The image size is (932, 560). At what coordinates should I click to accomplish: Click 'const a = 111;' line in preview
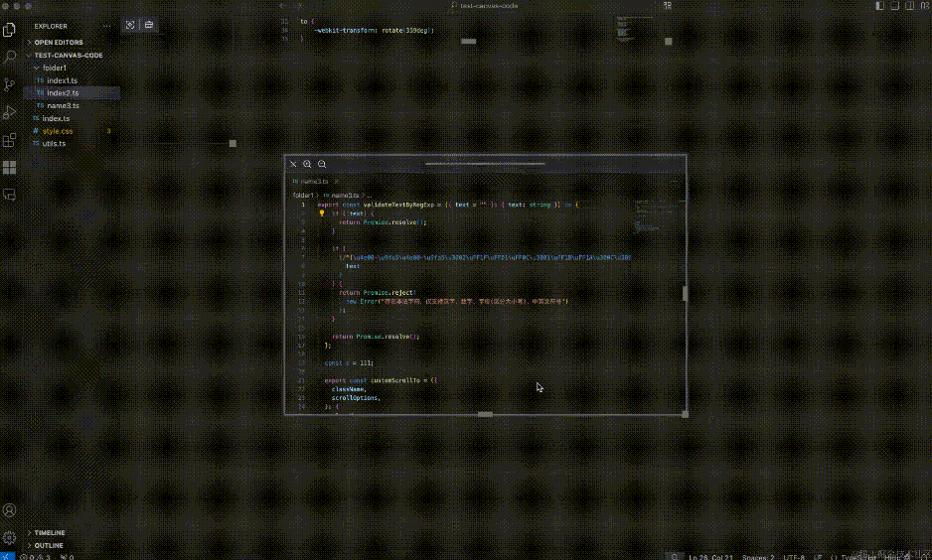(x=349, y=362)
